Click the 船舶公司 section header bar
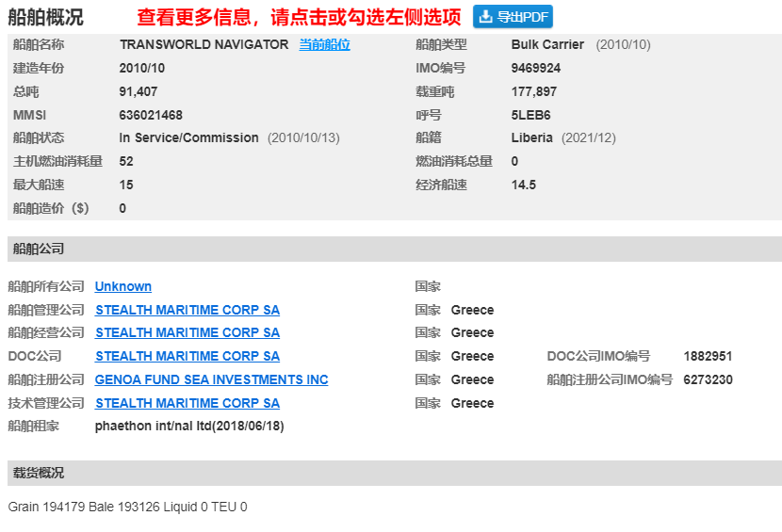Image resolution: width=782 pixels, height=532 pixels. pos(394,249)
